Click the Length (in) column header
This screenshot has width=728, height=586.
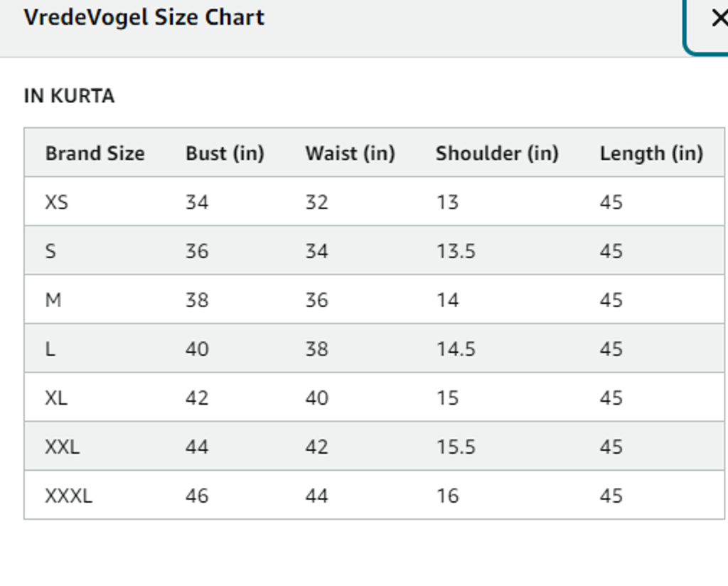point(651,154)
